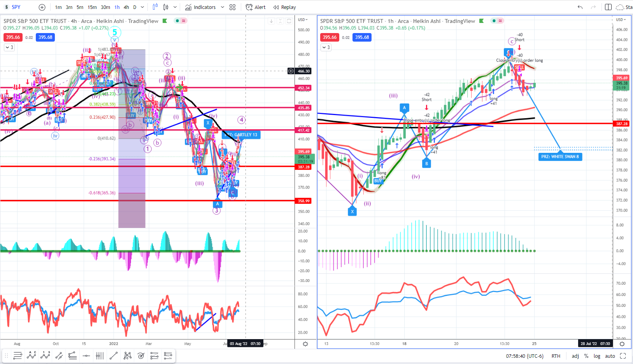633x364 pixels.
Task: Expand the chart type dropdown arrow
Action: pos(175,7)
